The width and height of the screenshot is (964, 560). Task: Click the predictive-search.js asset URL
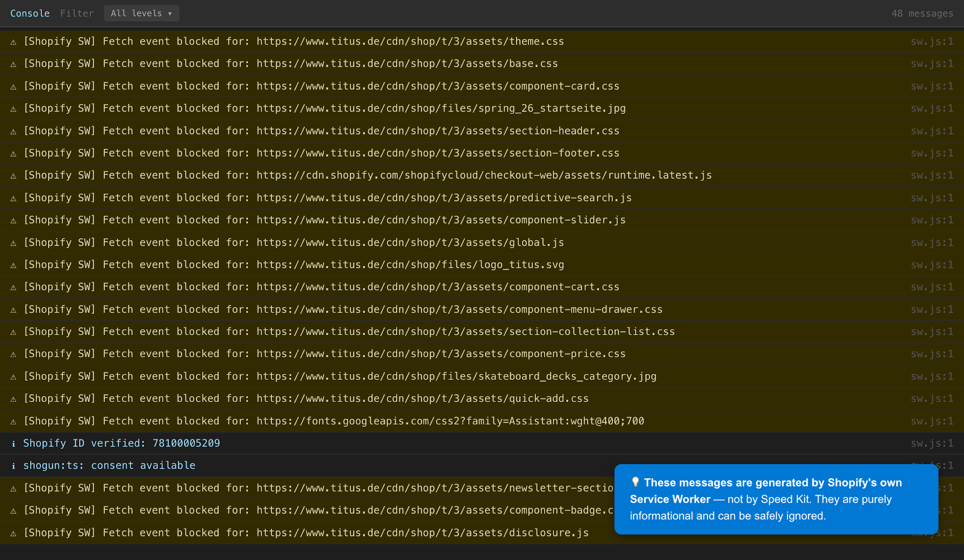point(444,198)
